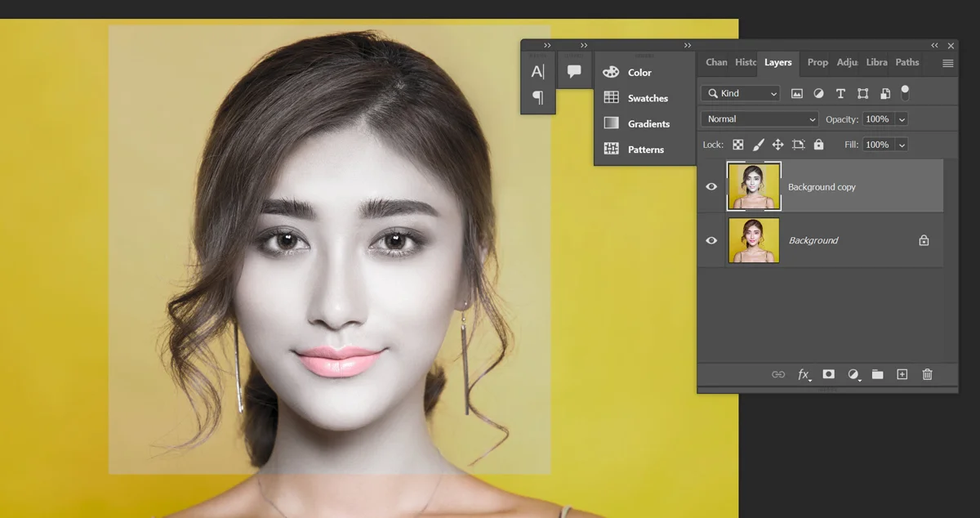Toggle the layer filter on/off switch
This screenshot has height=518, width=980.
[905, 92]
